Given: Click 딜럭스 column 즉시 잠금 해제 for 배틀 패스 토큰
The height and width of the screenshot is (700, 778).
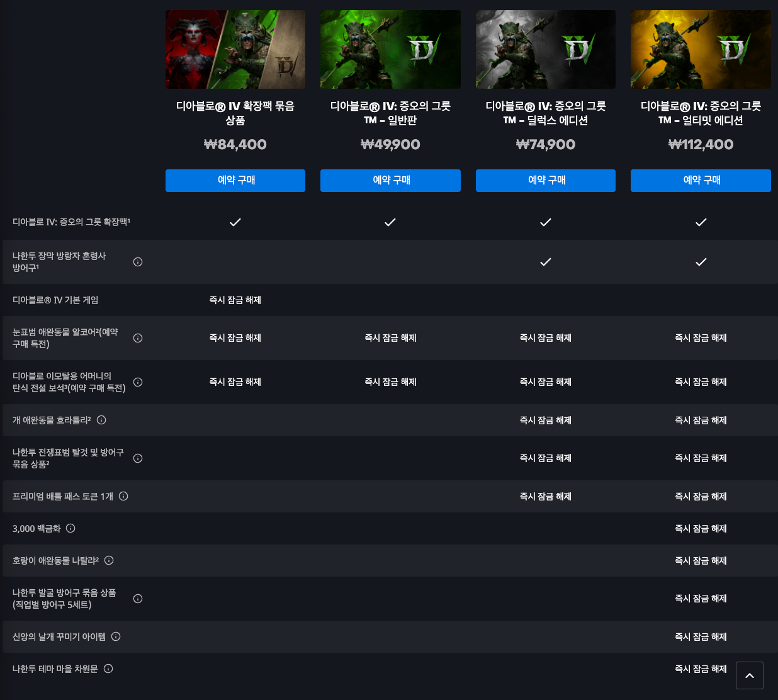Looking at the screenshot, I should tap(546, 497).
